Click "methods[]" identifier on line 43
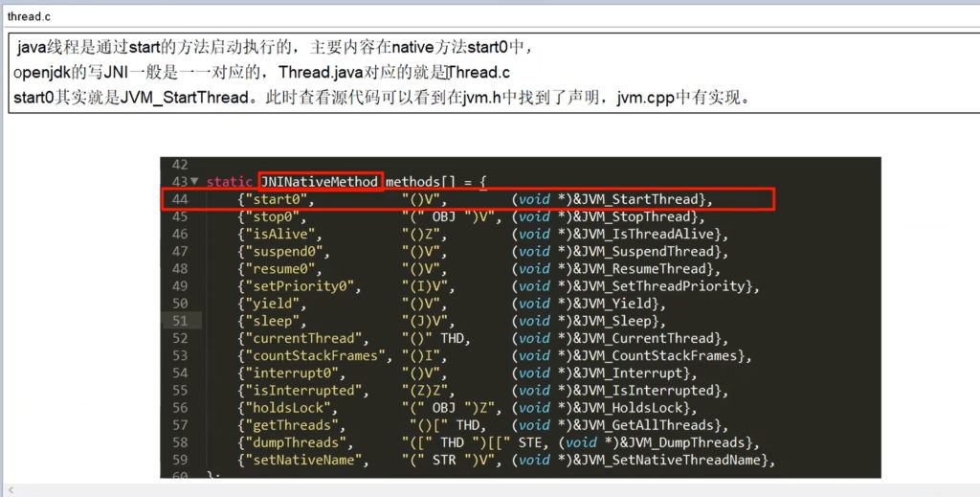 point(420,181)
